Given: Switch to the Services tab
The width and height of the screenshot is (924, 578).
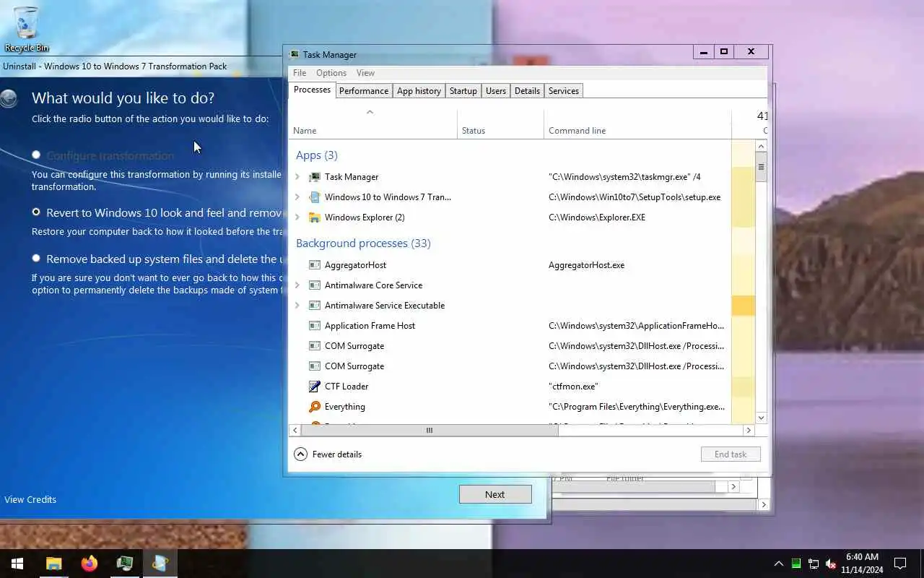Looking at the screenshot, I should pyautogui.click(x=564, y=91).
